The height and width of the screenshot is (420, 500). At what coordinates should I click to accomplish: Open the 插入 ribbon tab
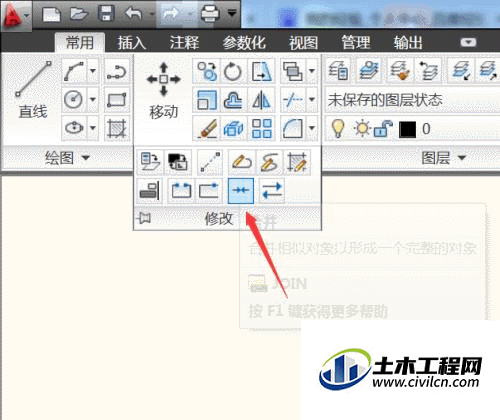(131, 43)
